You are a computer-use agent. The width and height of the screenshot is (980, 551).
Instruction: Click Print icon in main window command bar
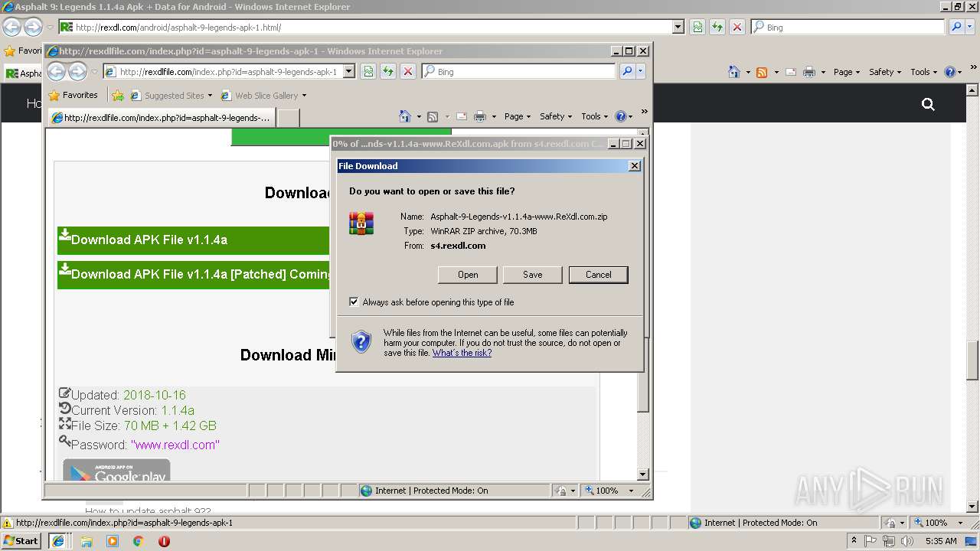click(809, 72)
